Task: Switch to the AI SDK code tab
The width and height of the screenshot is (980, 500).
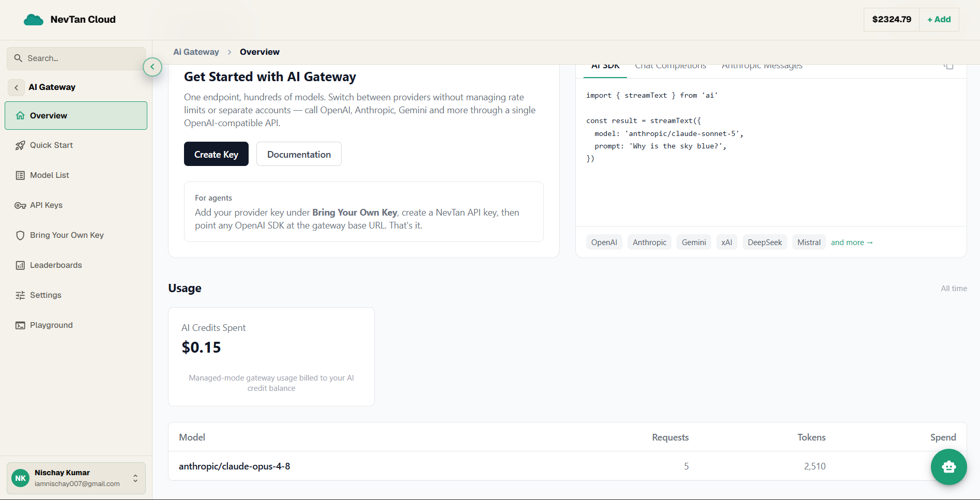Action: click(605, 67)
